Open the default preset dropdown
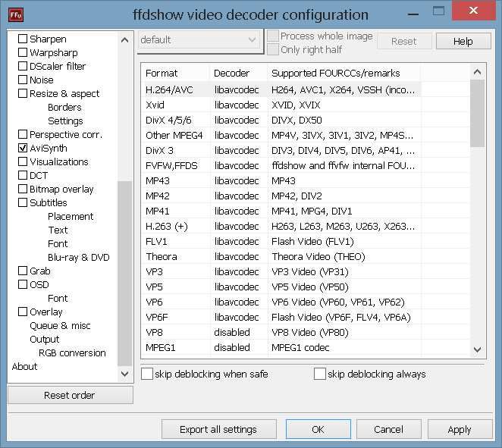 (199, 40)
